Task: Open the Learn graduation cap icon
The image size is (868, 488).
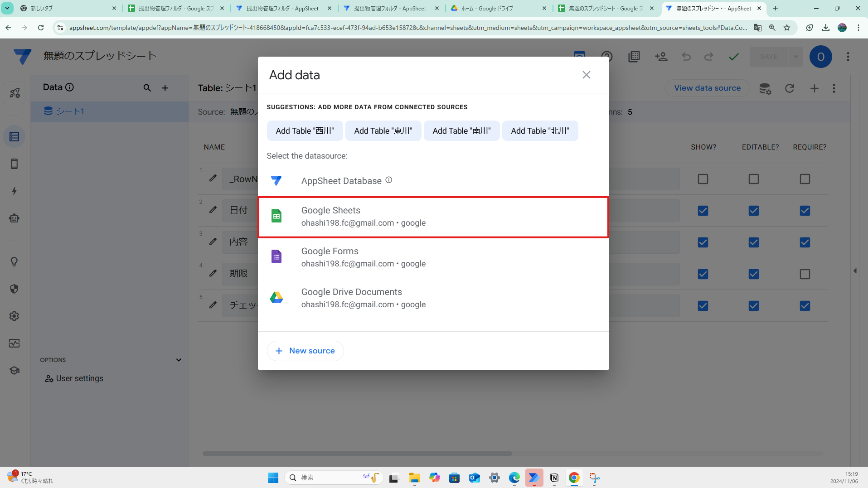Action: click(15, 370)
